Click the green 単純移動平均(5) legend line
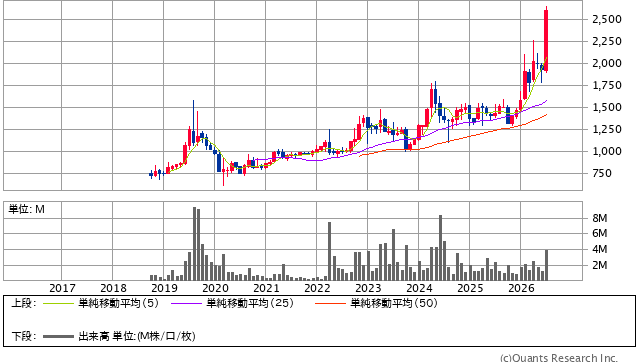This screenshot has width=638, height=362. click(x=58, y=303)
